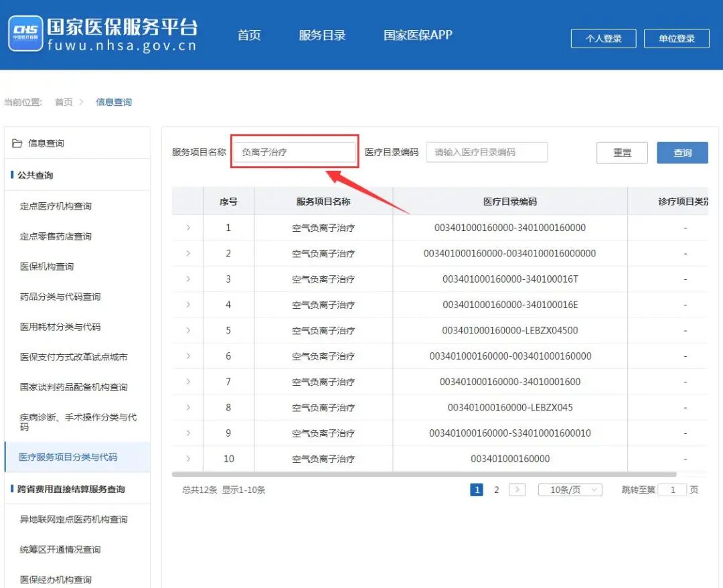Click the 医疗目录编码 input field
723x588 pixels.
[x=487, y=152]
